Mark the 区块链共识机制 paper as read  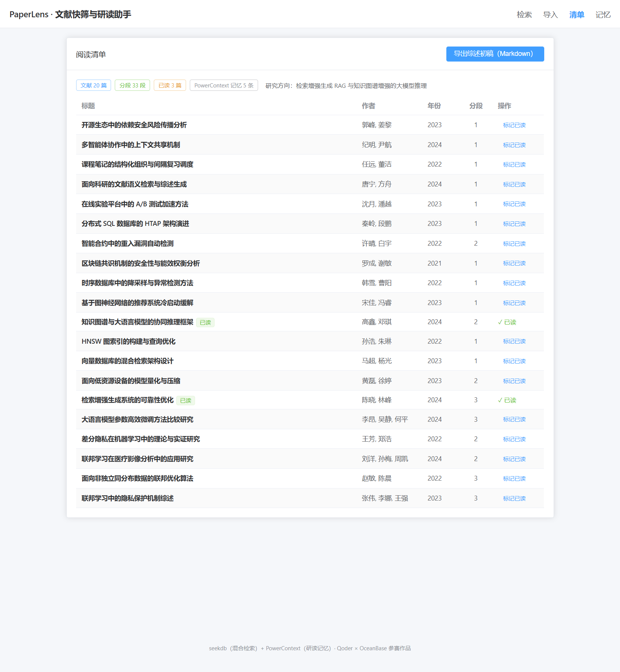click(x=514, y=263)
